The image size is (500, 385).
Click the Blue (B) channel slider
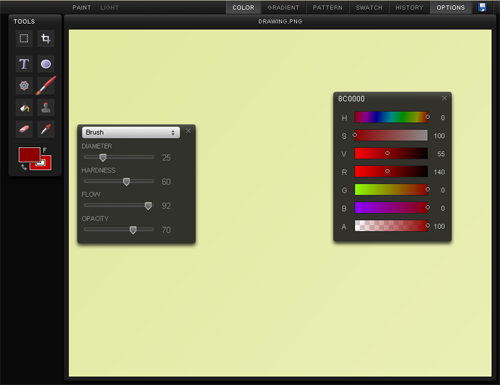coord(391,208)
